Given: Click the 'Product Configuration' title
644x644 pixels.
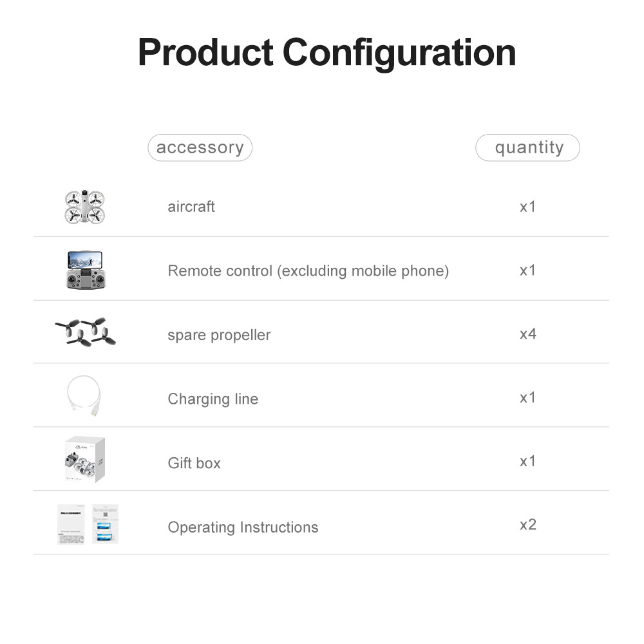Looking at the screenshot, I should pyautogui.click(x=327, y=53).
